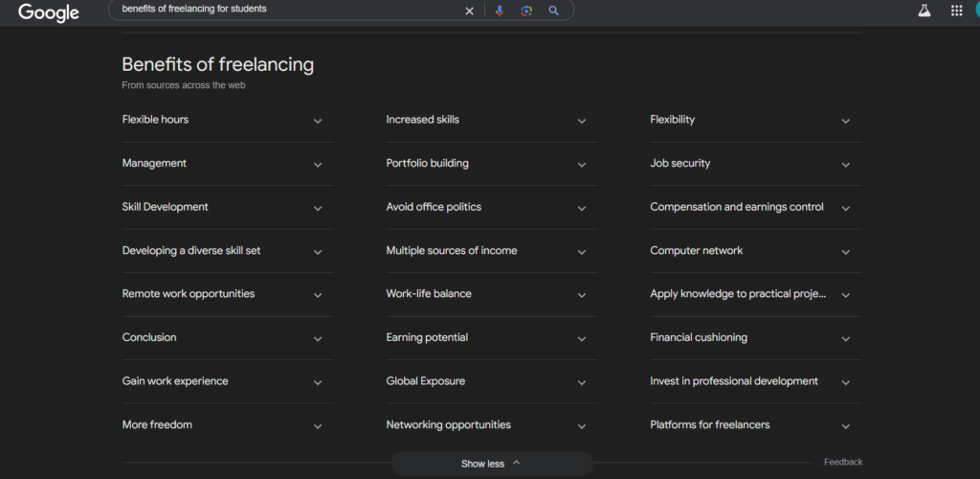Viewport: 980px width, 479px height.
Task: Open Google Lens image search icon
Action: coord(526,11)
